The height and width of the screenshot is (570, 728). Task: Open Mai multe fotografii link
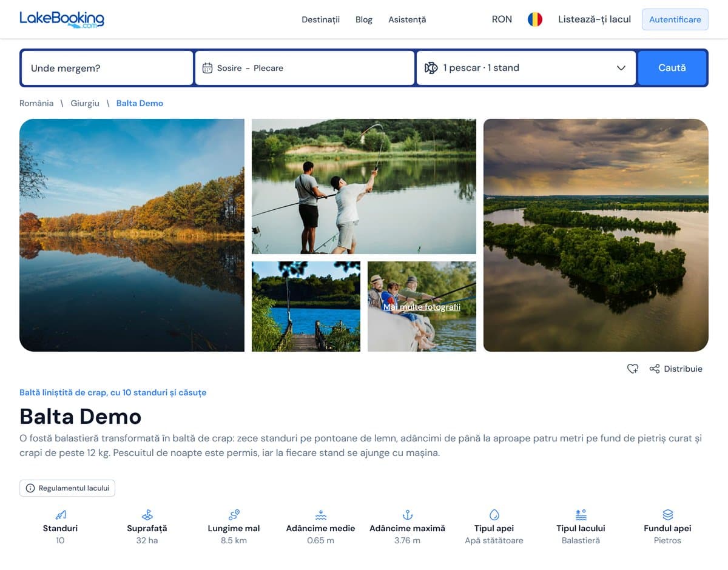[x=422, y=307]
